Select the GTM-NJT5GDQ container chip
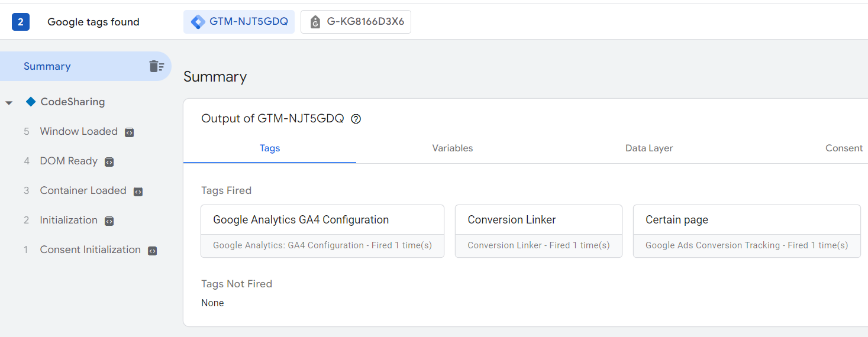The image size is (868, 337). (239, 22)
